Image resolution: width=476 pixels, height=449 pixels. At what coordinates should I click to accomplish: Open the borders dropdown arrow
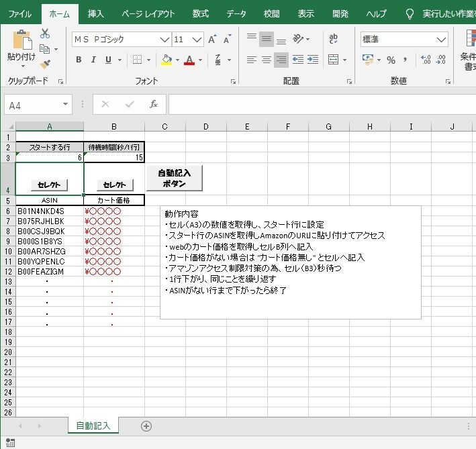(x=148, y=60)
